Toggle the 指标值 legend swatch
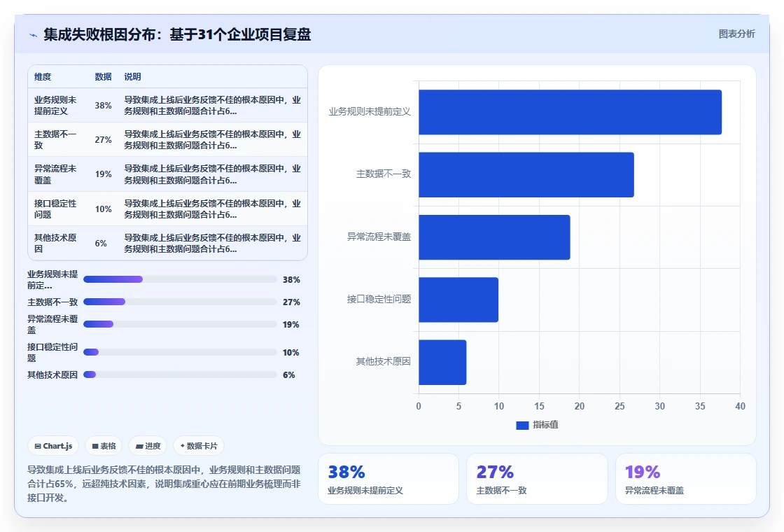 [522, 425]
